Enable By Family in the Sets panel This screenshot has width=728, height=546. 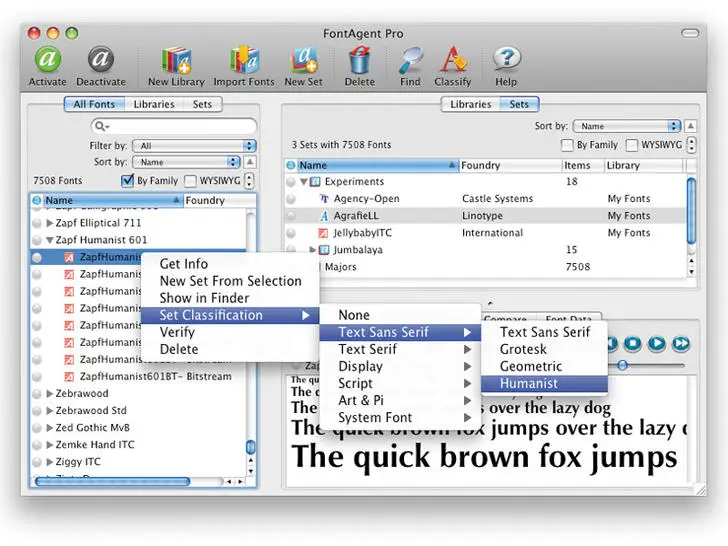pos(567,145)
